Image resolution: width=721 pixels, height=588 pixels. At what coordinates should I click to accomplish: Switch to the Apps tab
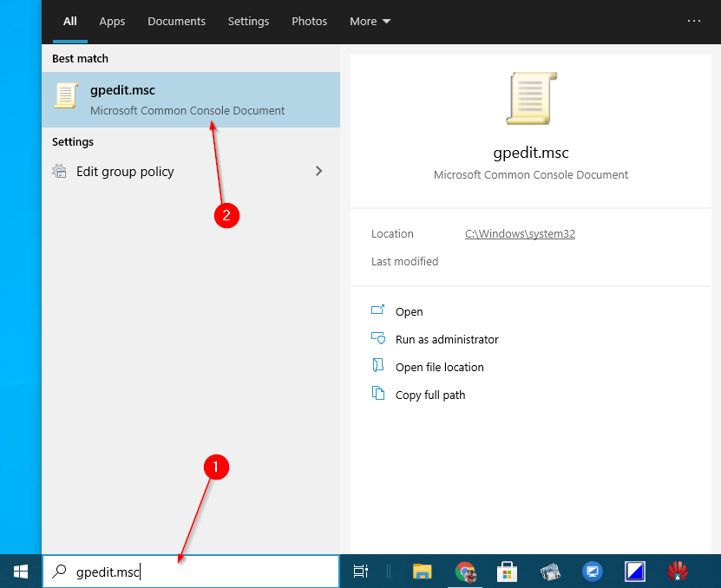coord(112,21)
